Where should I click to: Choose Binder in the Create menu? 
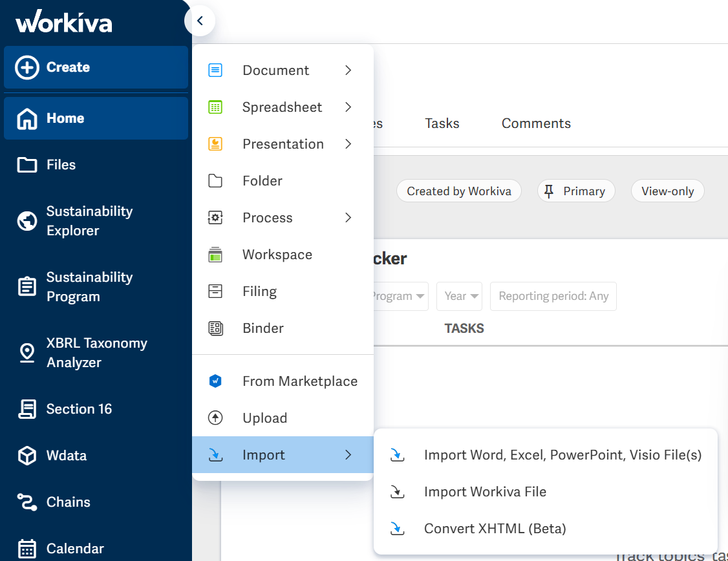(x=283, y=328)
